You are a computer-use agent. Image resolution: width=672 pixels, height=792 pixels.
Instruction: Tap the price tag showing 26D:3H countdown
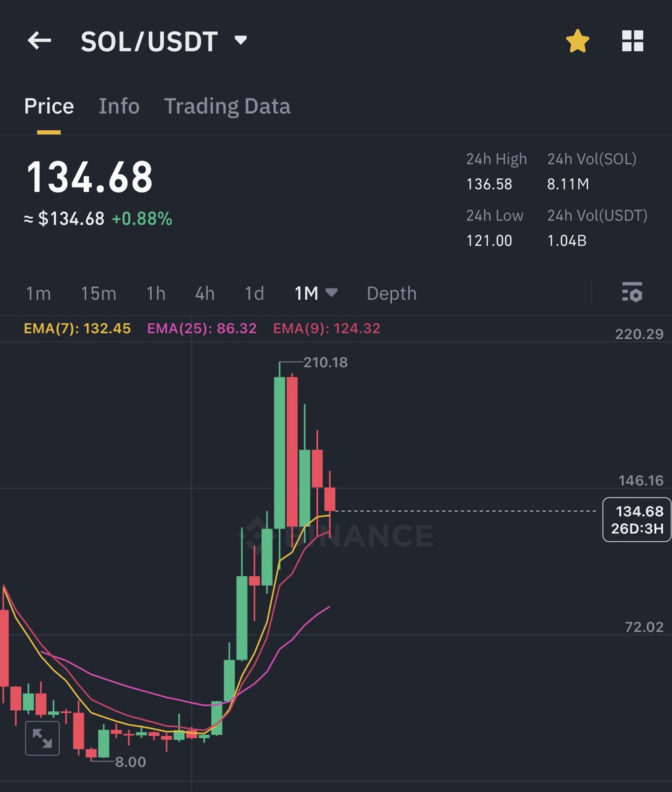pos(637,519)
